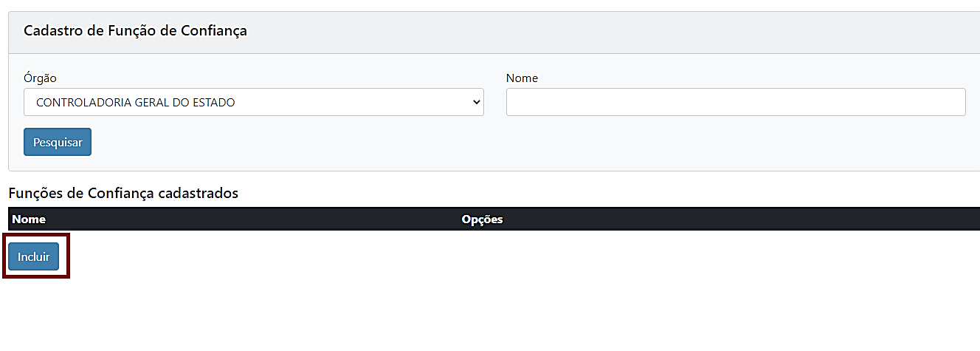Click the Cadastro de Função de Confiança title

[x=135, y=31]
